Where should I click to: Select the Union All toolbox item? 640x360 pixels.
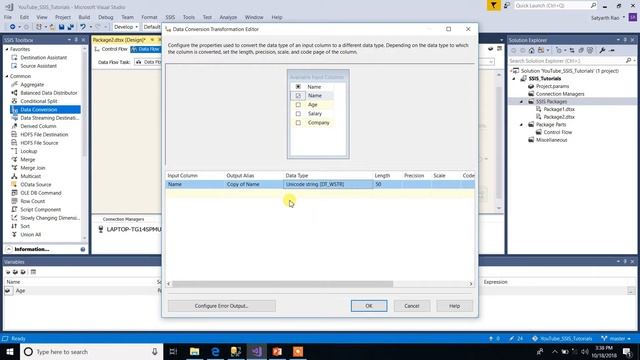pyautogui.click(x=31, y=234)
